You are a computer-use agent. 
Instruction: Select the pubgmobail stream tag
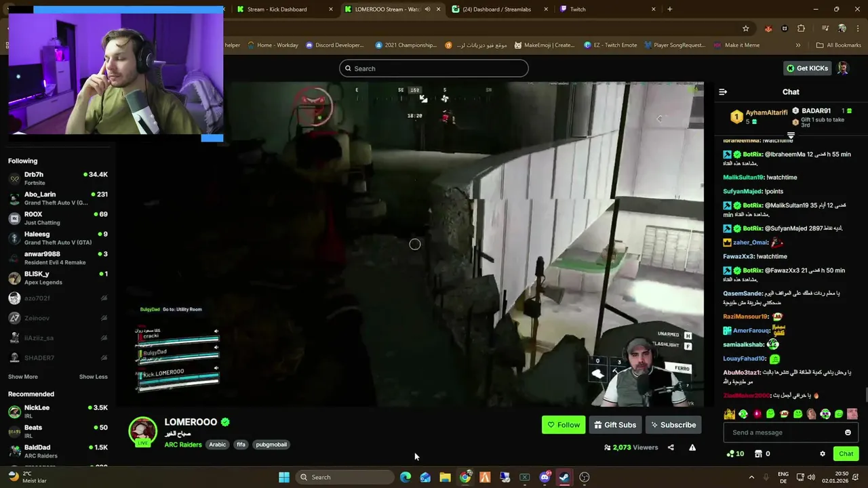click(x=271, y=445)
